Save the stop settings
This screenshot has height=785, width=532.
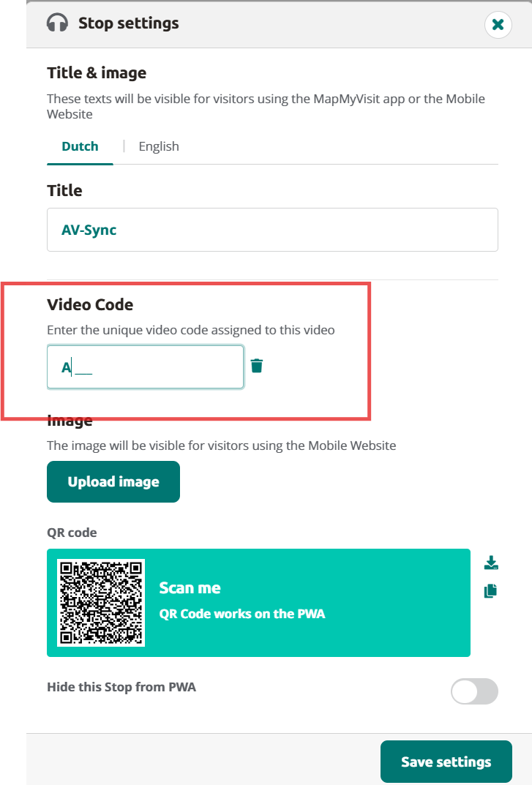[x=446, y=762]
